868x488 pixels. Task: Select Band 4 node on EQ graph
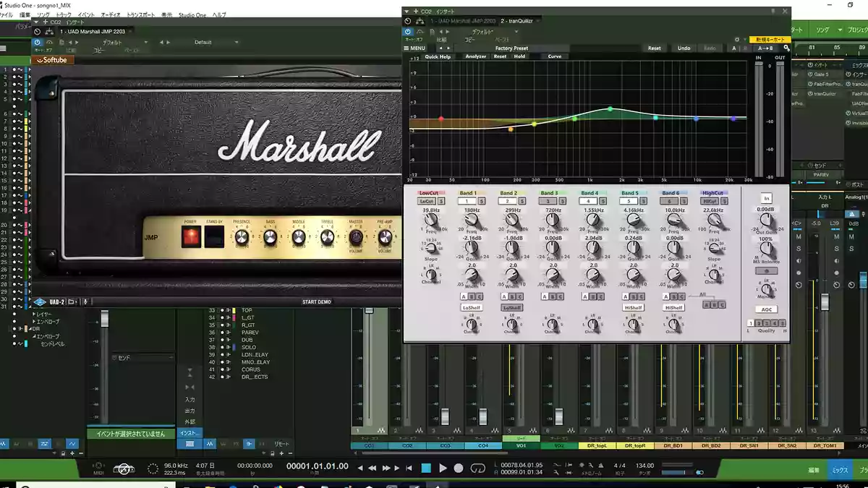tap(610, 109)
